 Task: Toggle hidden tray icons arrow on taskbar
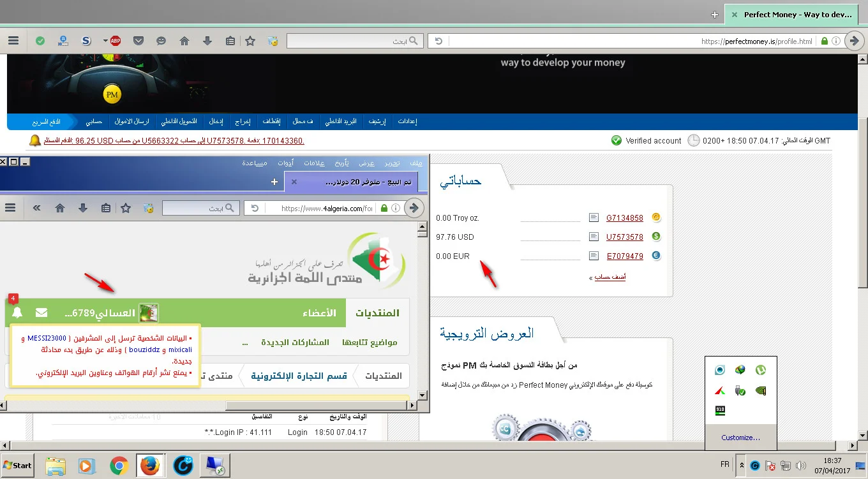tap(742, 466)
